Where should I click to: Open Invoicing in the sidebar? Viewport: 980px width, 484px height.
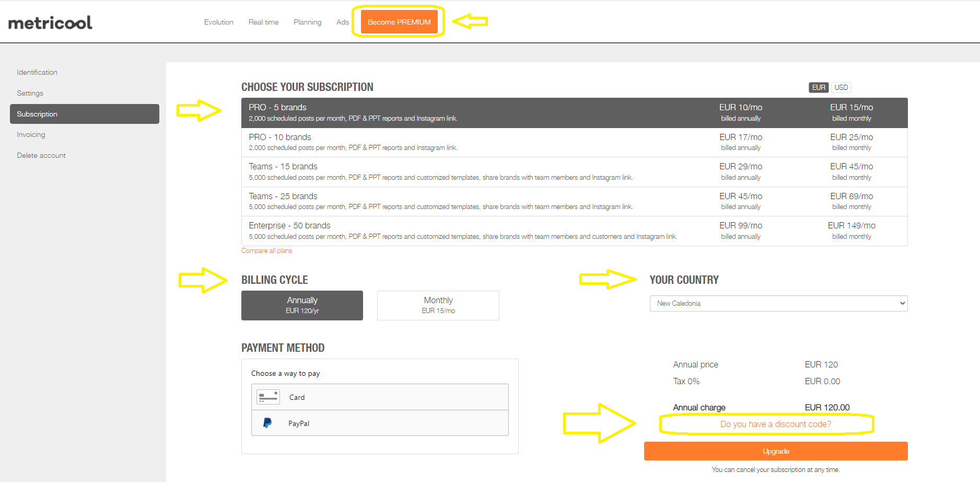point(31,134)
